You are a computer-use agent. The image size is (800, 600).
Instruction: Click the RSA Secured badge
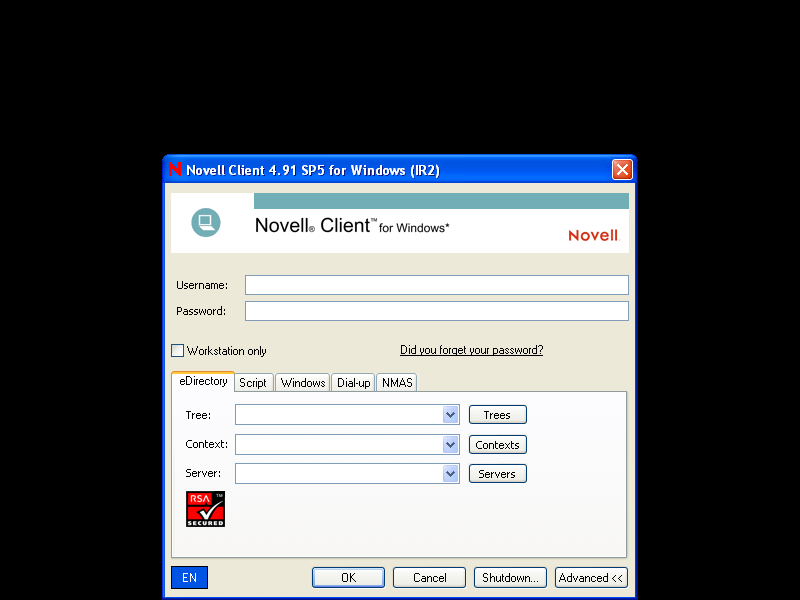click(x=205, y=509)
